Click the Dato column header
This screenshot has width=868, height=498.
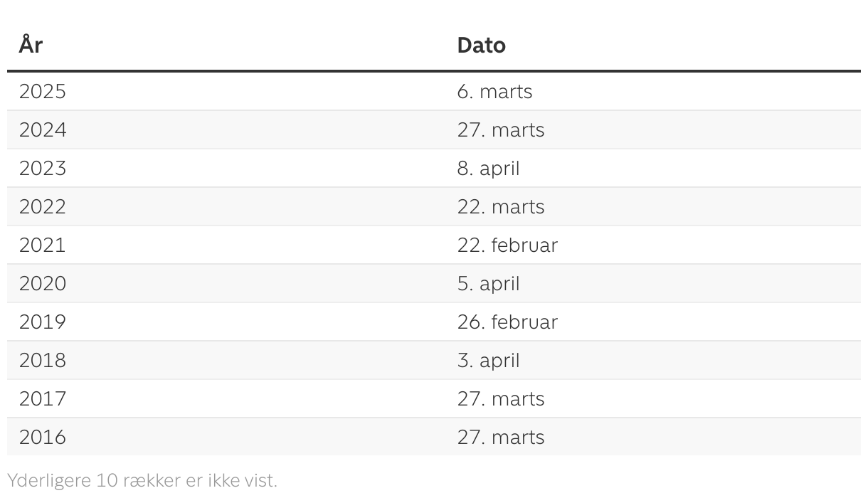[x=481, y=45]
